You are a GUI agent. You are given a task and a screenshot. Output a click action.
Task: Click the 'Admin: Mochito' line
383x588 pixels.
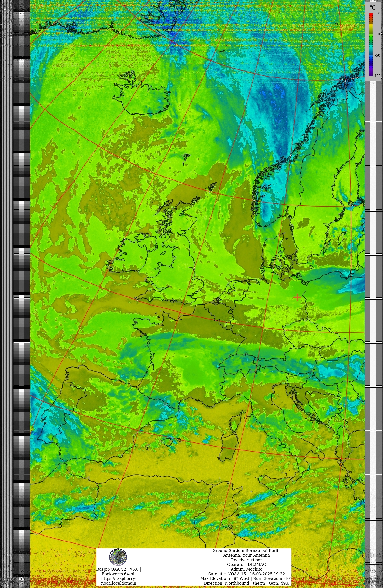246,569
